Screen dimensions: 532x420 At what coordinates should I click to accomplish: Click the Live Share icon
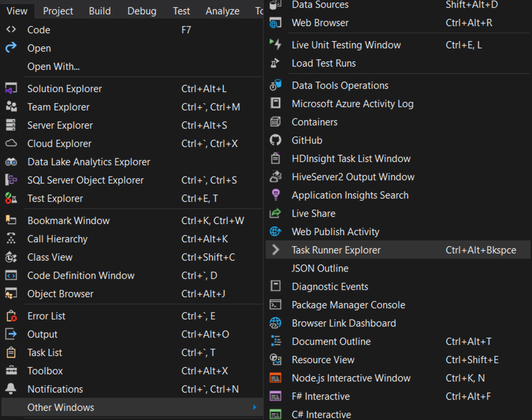(275, 213)
